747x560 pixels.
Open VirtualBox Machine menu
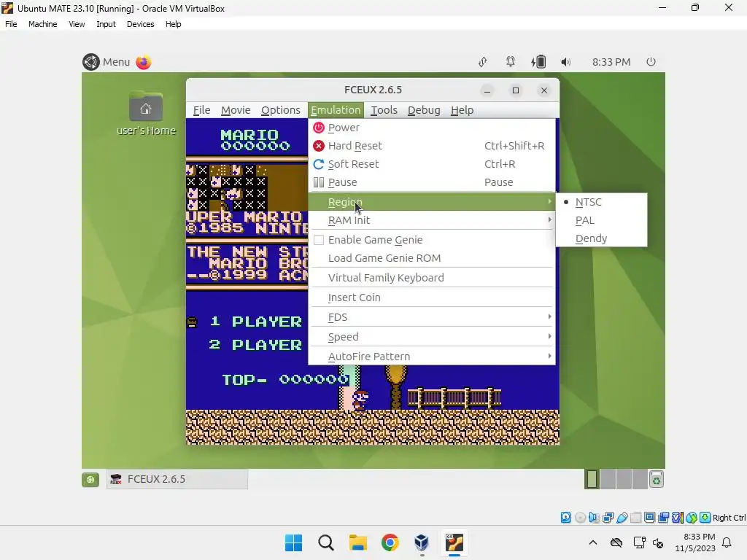(42, 24)
